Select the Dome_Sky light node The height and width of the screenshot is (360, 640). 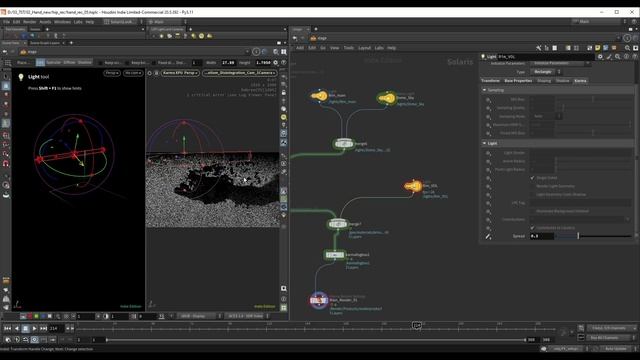386,98
